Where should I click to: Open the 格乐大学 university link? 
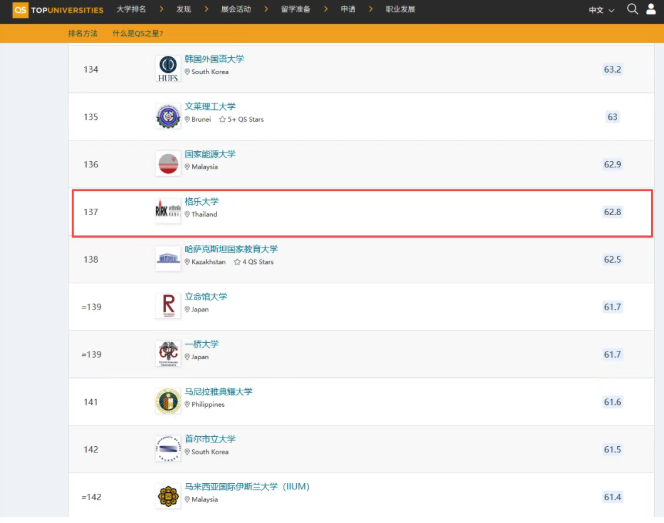click(x=201, y=202)
